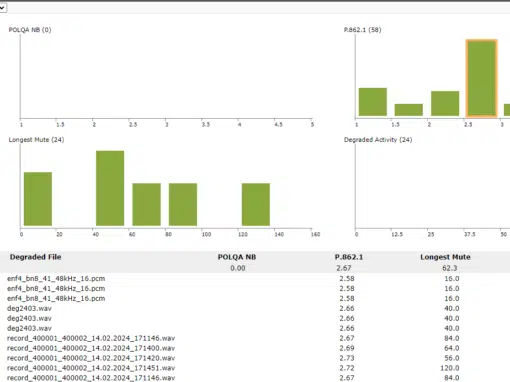510x382 pixels.
Task: Select record file ending 171420.wav
Action: (x=255, y=358)
